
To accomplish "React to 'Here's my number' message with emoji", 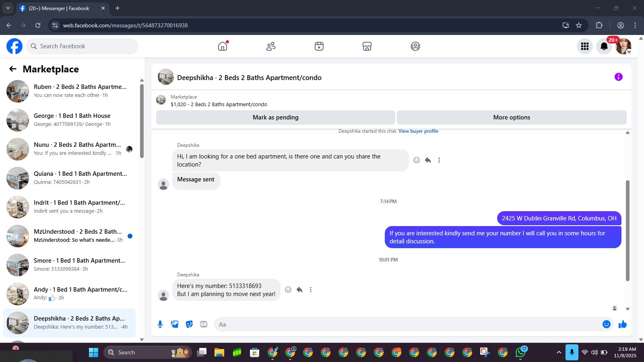I will (x=288, y=290).
